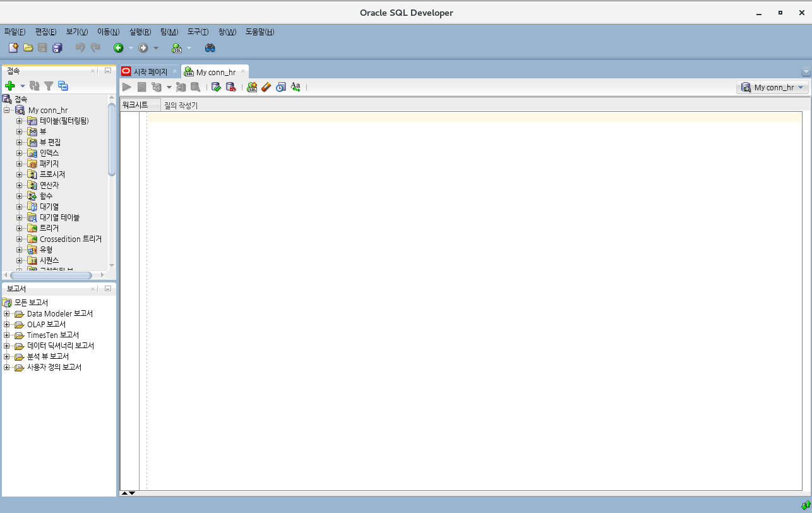Open the 편집(E) menu

tap(45, 32)
